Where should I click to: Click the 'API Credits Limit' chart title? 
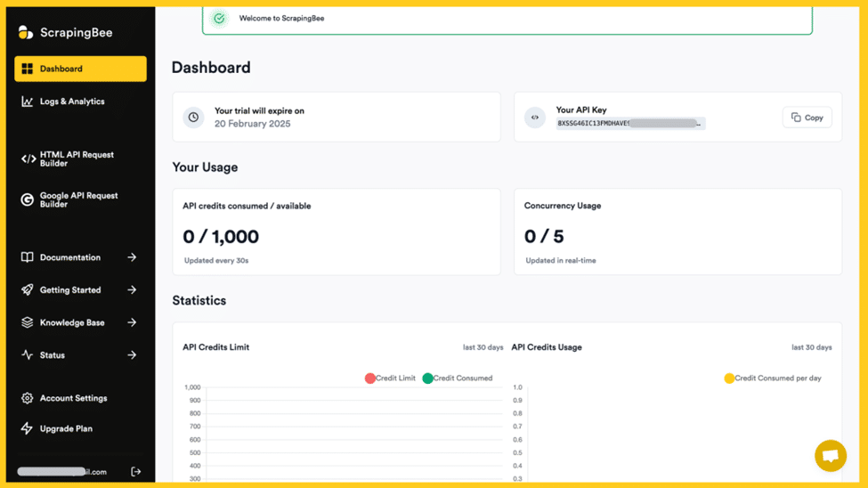pos(216,347)
